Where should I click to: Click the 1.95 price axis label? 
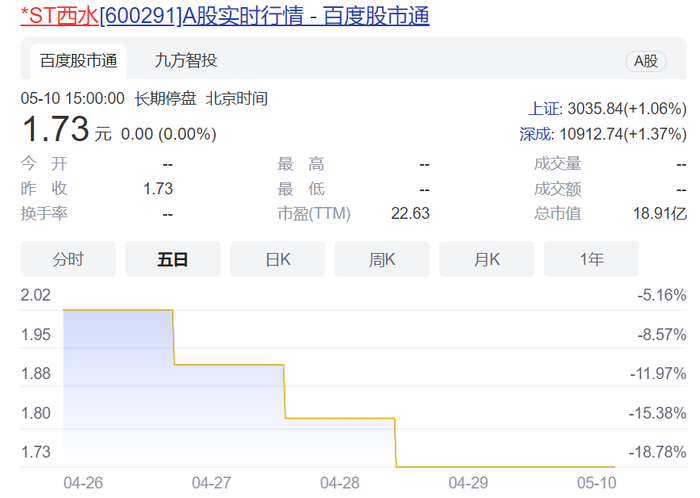point(36,335)
